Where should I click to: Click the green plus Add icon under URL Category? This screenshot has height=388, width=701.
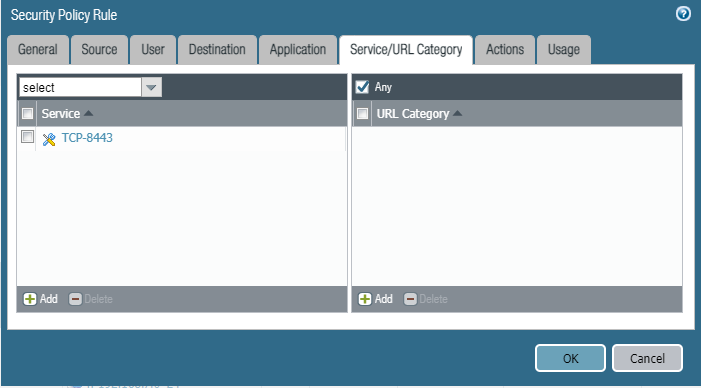[x=365, y=299]
